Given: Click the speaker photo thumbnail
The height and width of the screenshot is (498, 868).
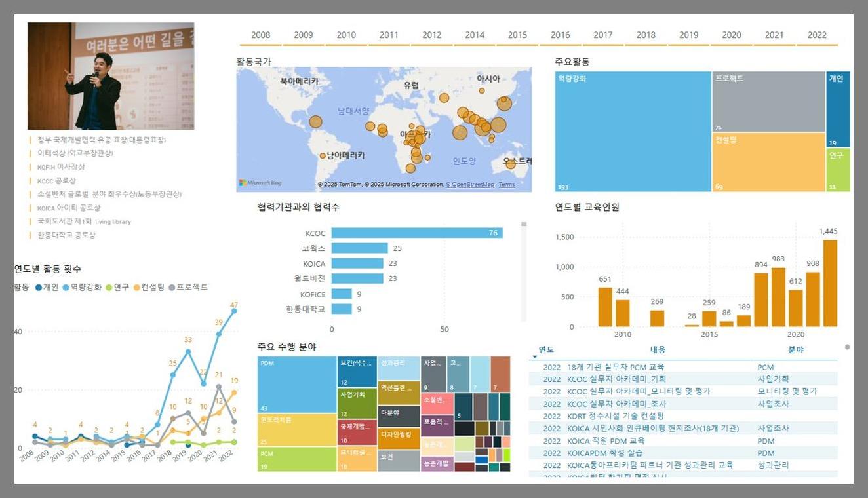Looking at the screenshot, I should [111, 76].
